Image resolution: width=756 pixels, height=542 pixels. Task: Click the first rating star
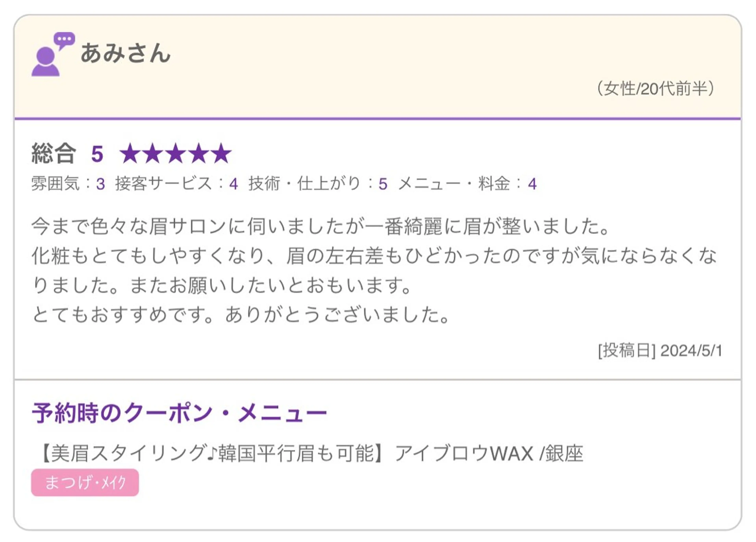[x=130, y=154]
